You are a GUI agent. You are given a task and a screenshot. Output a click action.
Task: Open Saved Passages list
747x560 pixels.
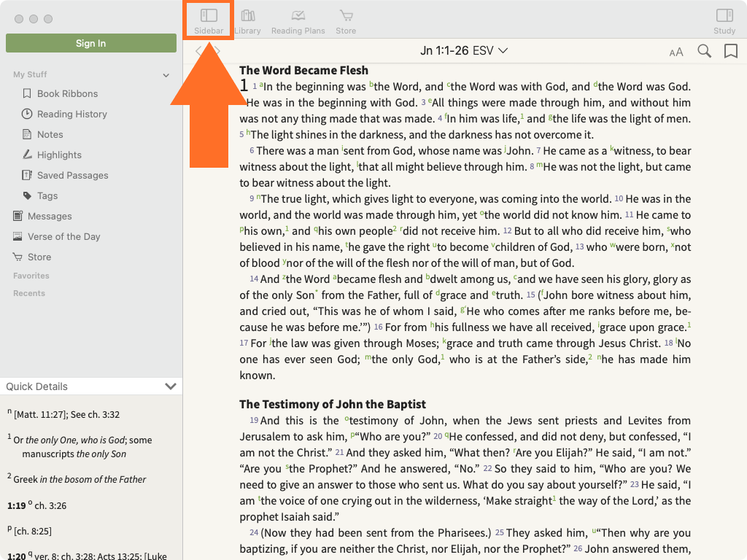(72, 175)
